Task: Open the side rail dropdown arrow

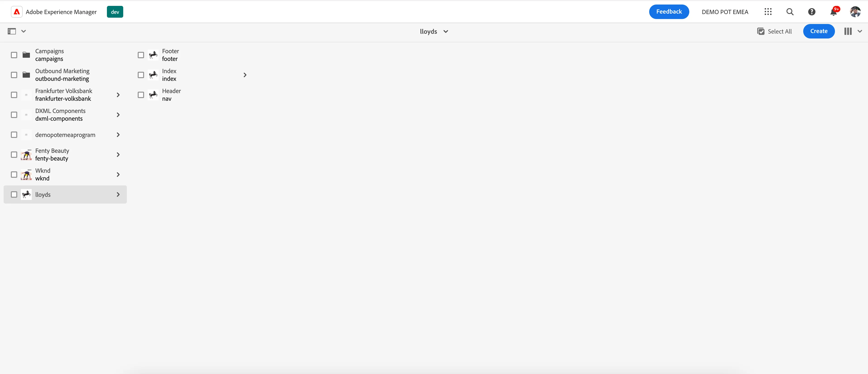Action: (x=24, y=31)
